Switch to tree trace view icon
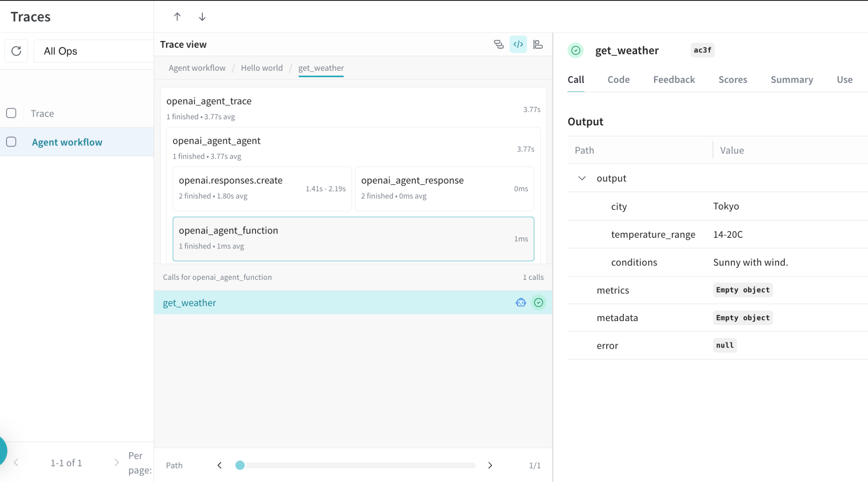The height and width of the screenshot is (482, 868). pos(499,44)
